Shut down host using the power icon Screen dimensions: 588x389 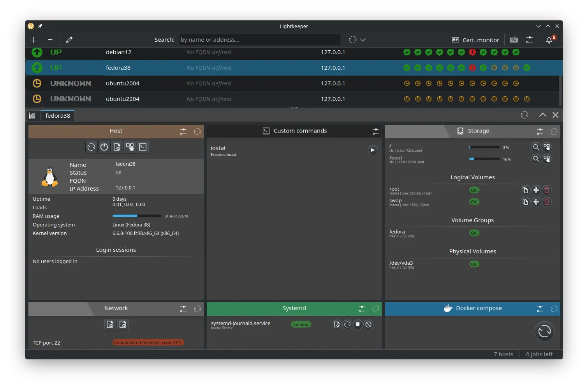click(104, 147)
